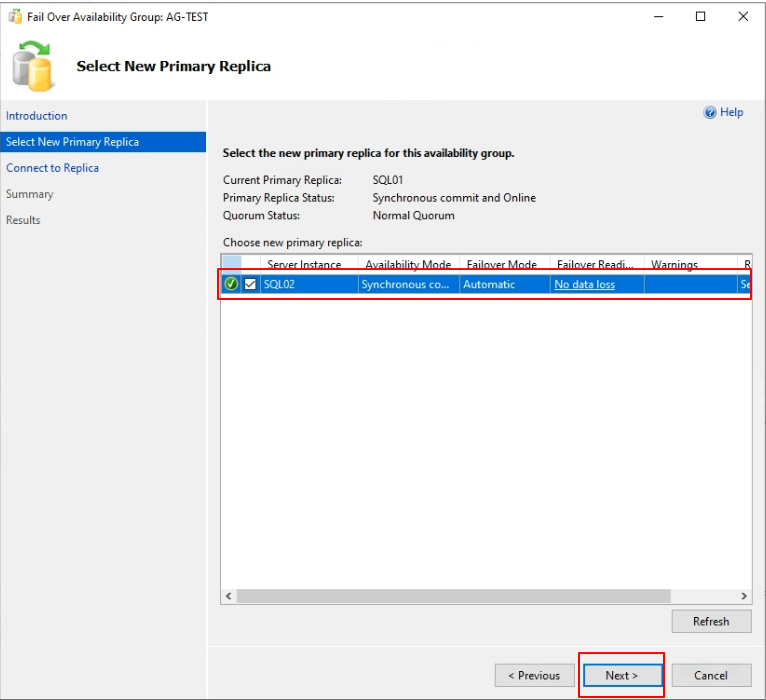
Task: Click the horizontal scrollbar right arrow
Action: (744, 596)
